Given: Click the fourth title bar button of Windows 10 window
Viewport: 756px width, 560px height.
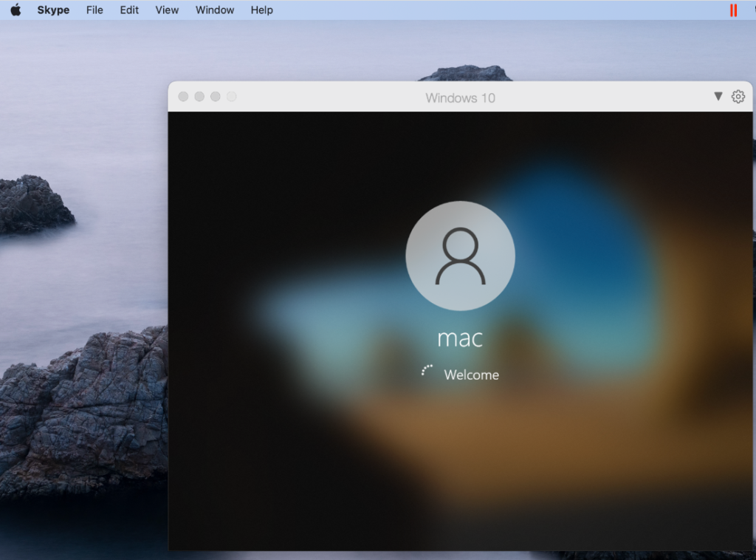Looking at the screenshot, I should [232, 97].
